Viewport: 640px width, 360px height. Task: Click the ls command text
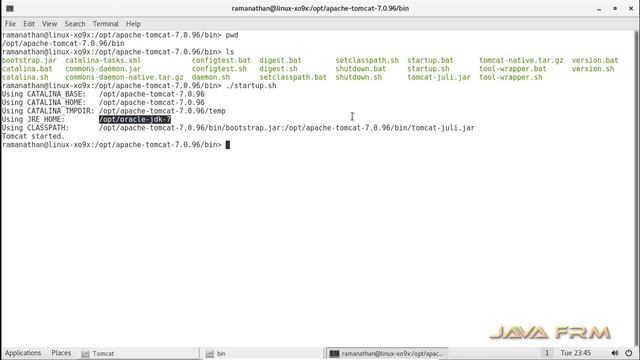tap(230, 52)
